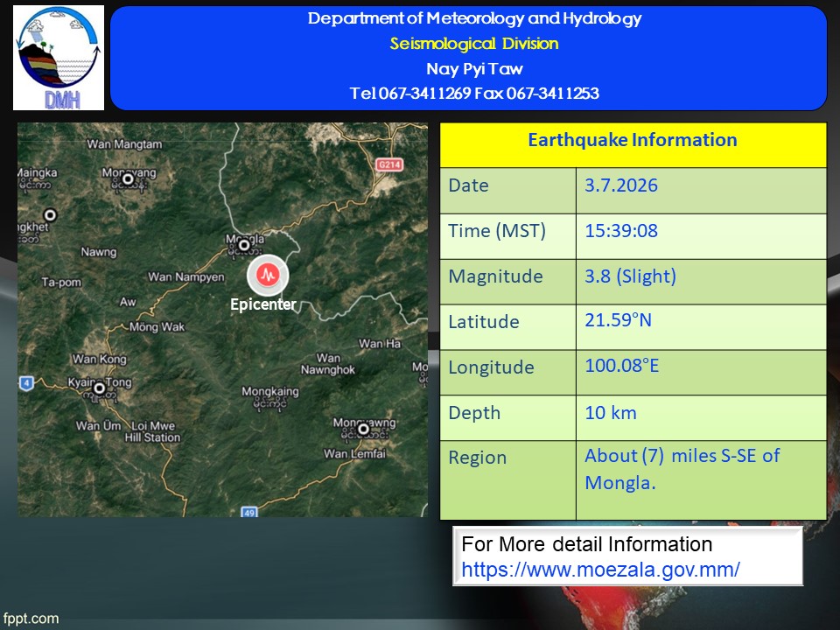This screenshot has width=840, height=630.
Task: Click the time value 15:39:08
Action: tap(621, 231)
